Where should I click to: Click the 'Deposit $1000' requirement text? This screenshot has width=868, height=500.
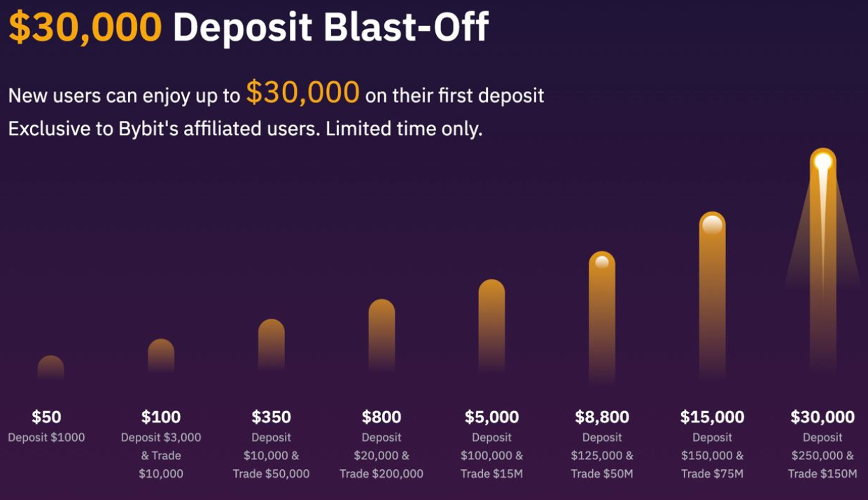point(46,438)
